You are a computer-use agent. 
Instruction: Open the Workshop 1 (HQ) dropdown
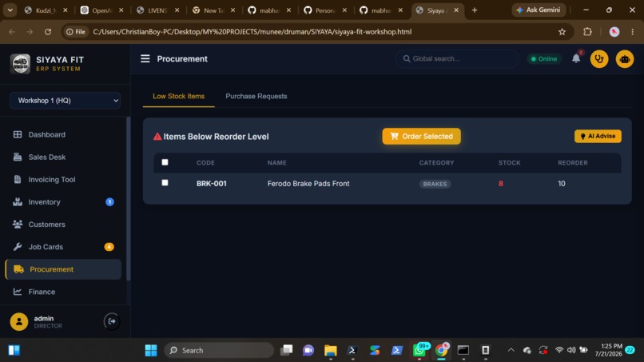pos(65,101)
